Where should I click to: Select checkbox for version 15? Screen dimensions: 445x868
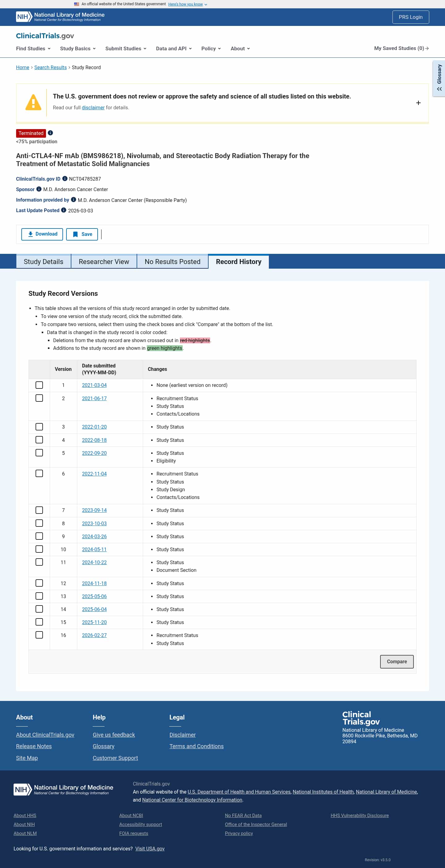39,622
